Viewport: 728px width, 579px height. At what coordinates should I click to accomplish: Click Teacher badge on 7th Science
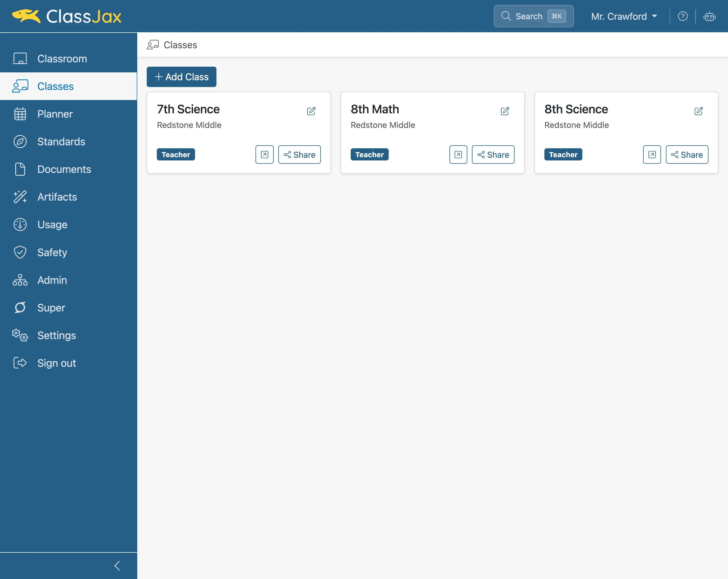coord(175,155)
